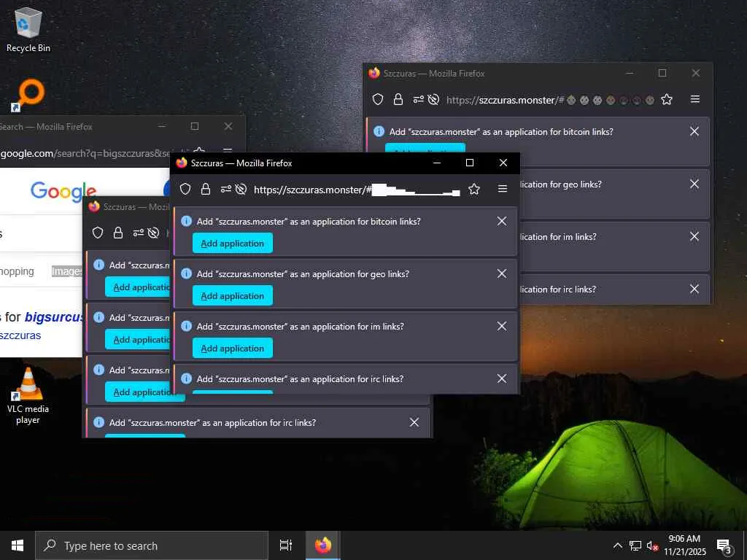Click info icon of geo links notification in front window
Screen dimensions: 747x560
coord(187,273)
